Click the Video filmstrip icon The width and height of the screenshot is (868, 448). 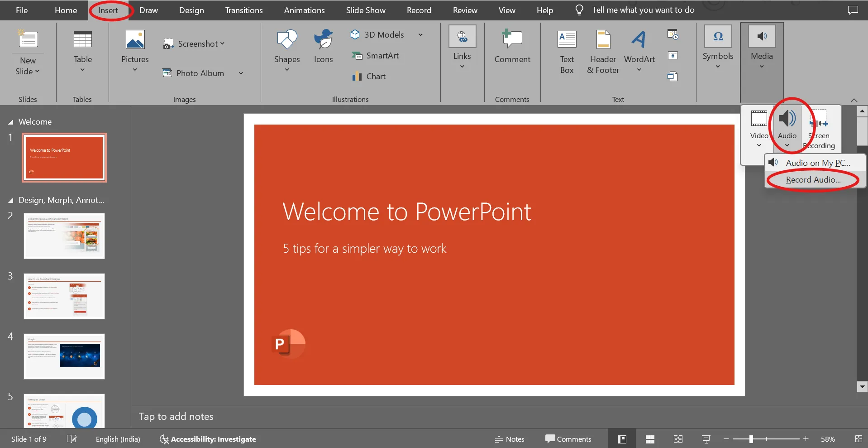point(759,119)
